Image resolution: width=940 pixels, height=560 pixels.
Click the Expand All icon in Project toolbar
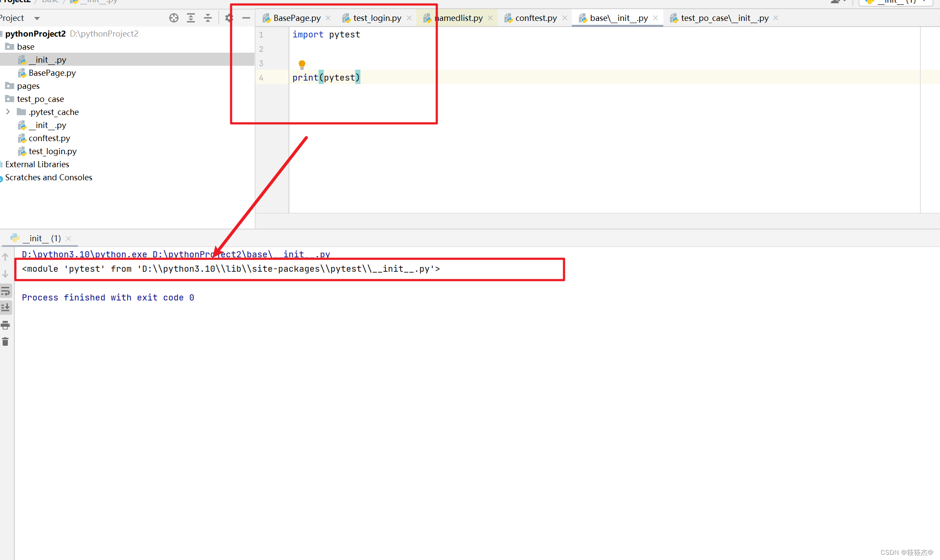tap(191, 18)
